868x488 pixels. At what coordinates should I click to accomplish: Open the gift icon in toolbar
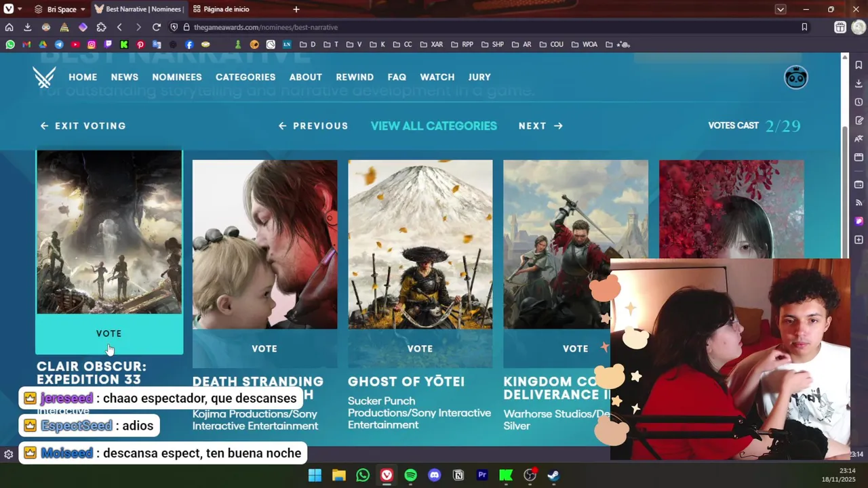[840, 27]
